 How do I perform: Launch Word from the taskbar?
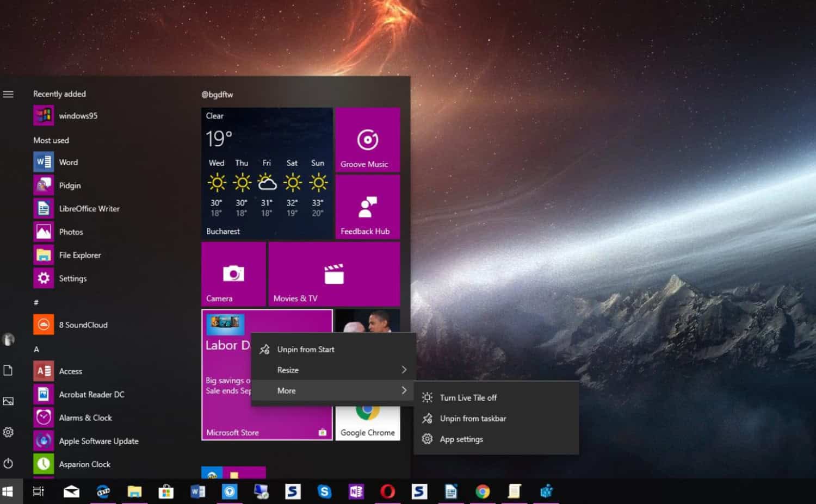click(198, 491)
